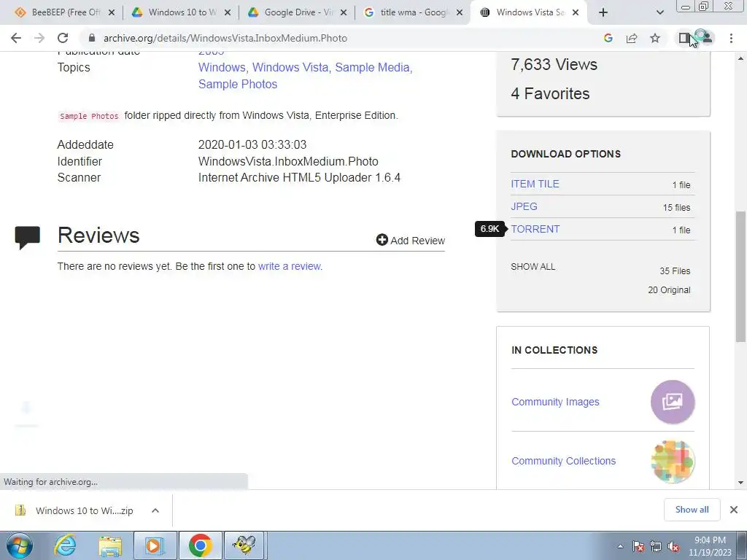Click the 35 Files count
Image resolution: width=747 pixels, height=560 pixels.
(675, 271)
